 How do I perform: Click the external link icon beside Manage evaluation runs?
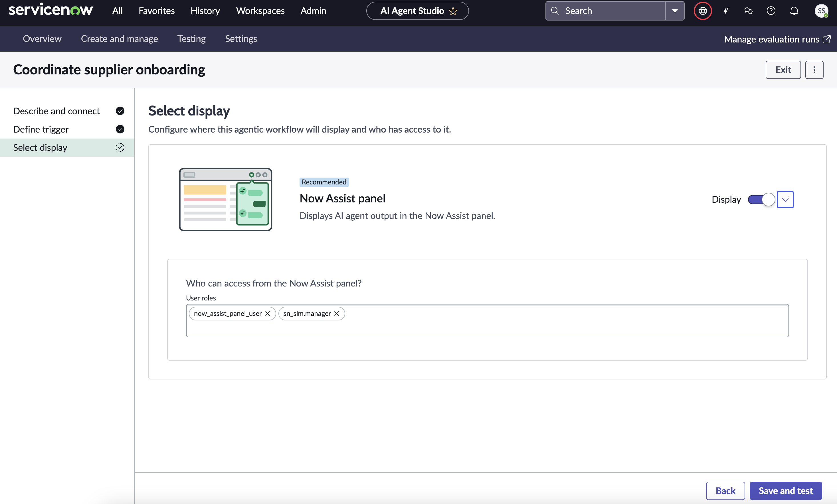(x=827, y=39)
